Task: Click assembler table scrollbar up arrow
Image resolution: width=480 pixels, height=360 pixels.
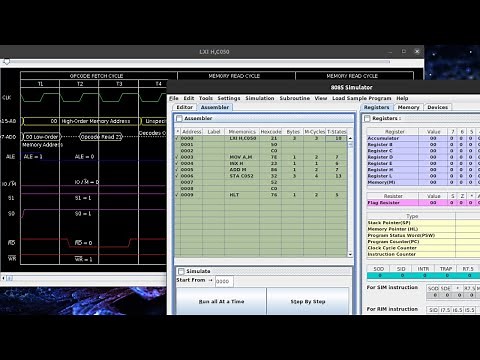Action: click(x=350, y=138)
